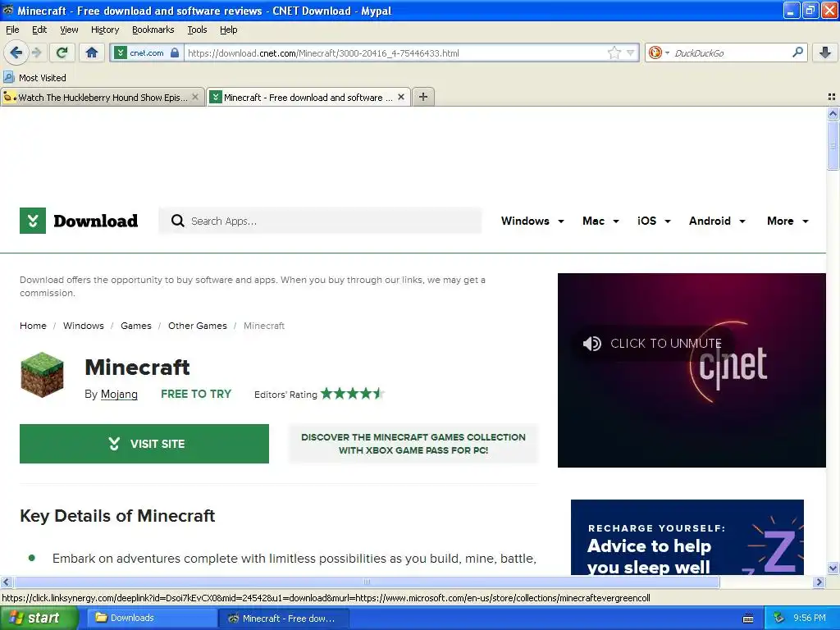Click the address bar URL field

[395, 52]
